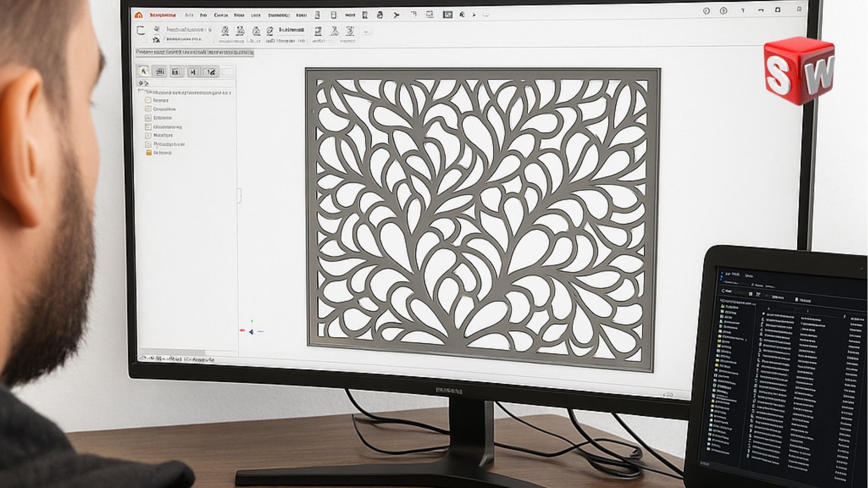Image resolution: width=868 pixels, height=488 pixels.
Task: Click the second sketch tool icon in ribbon group
Action: (x=241, y=31)
